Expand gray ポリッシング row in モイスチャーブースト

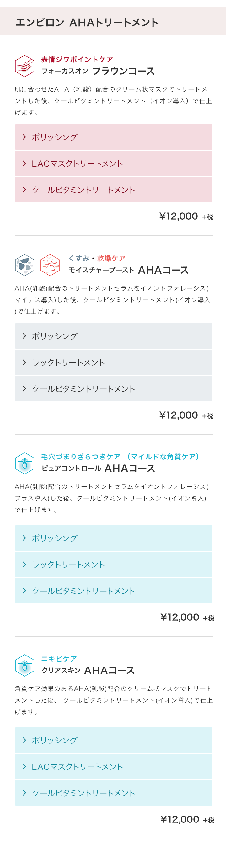click(x=114, y=335)
